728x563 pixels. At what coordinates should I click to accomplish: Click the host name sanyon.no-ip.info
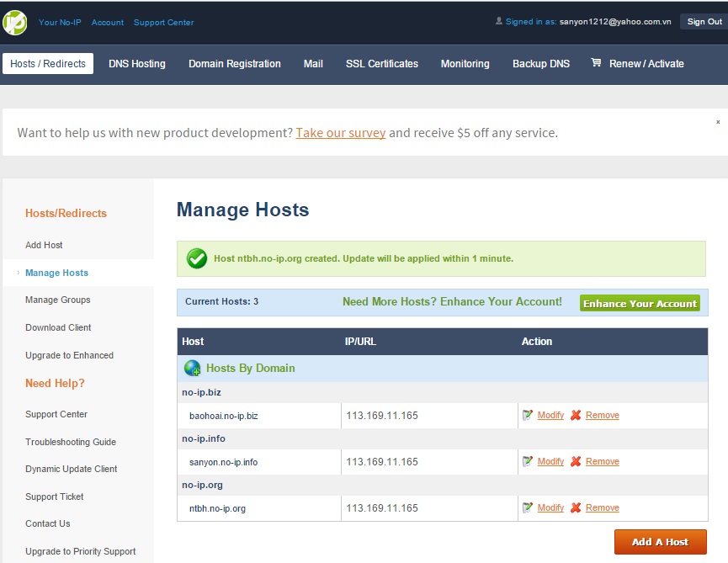(x=223, y=462)
